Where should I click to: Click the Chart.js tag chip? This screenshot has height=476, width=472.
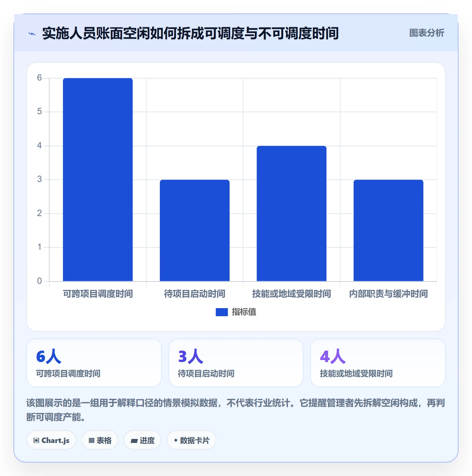51,440
